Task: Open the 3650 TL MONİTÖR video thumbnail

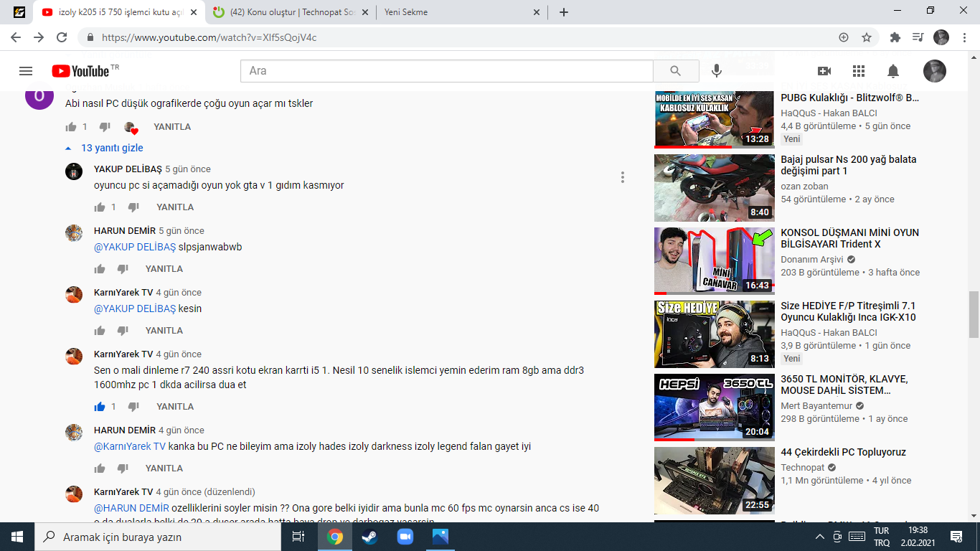Action: click(x=715, y=407)
